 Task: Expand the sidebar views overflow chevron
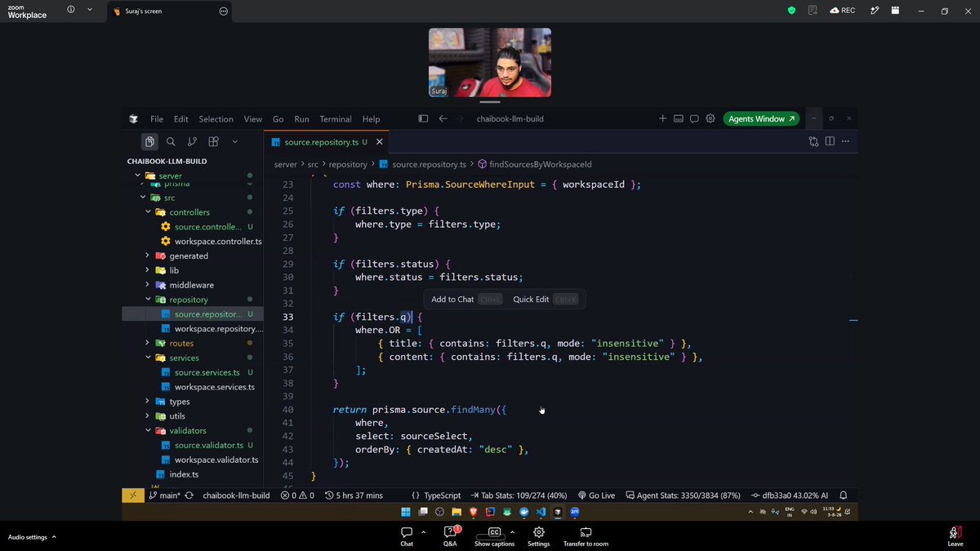234,141
